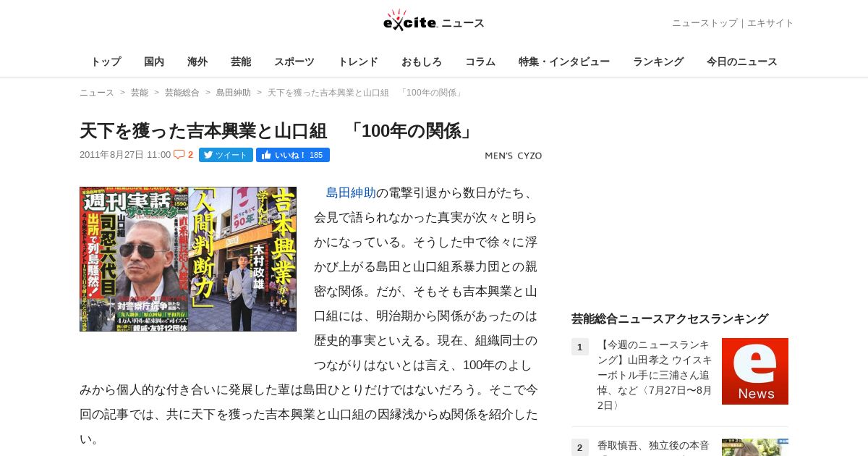Open the comment bubble icon beside 2
This screenshot has height=456, width=868.
(x=179, y=154)
